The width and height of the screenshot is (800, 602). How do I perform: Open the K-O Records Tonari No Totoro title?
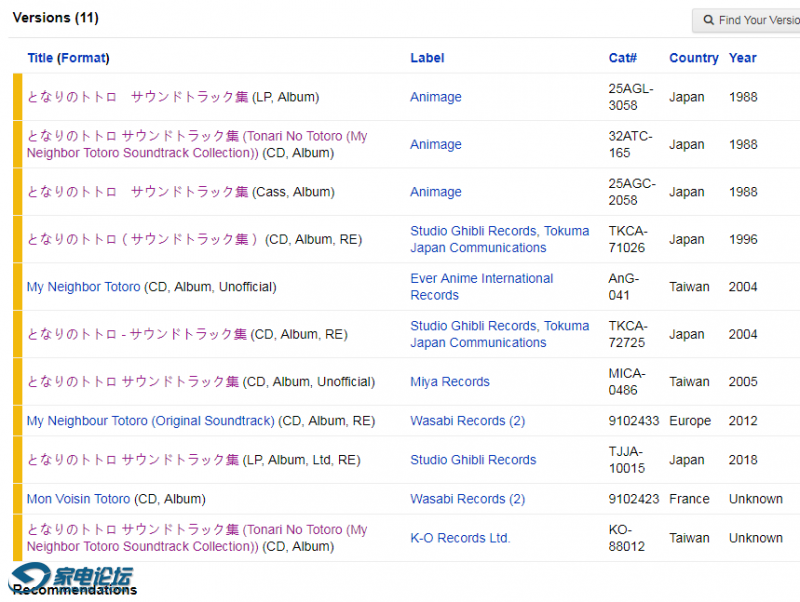pos(197,538)
